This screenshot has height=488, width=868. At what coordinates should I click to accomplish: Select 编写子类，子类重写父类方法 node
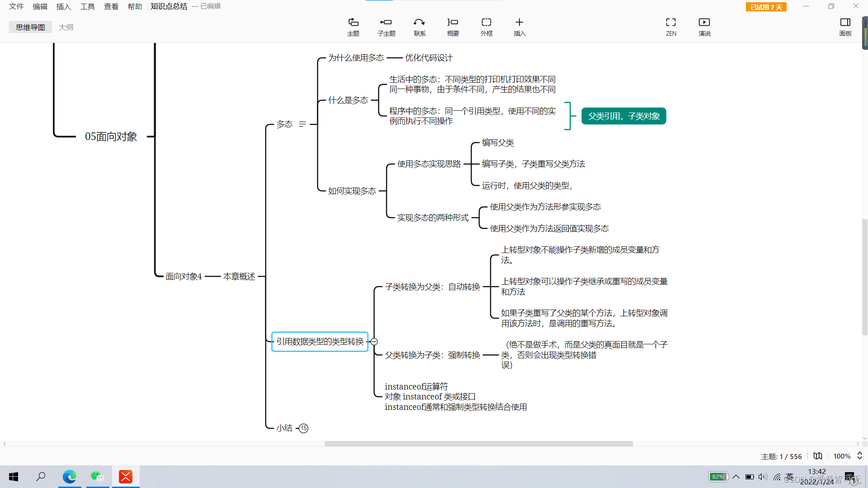pyautogui.click(x=533, y=164)
